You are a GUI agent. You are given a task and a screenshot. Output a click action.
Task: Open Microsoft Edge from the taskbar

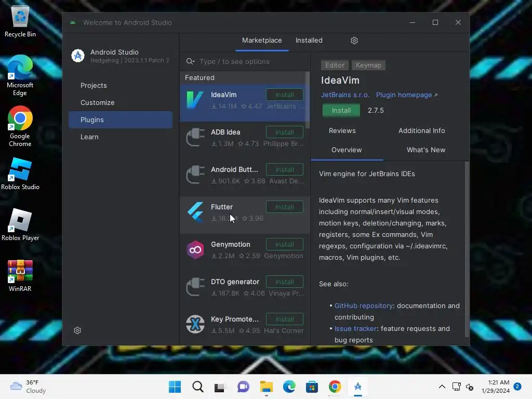coord(289,387)
